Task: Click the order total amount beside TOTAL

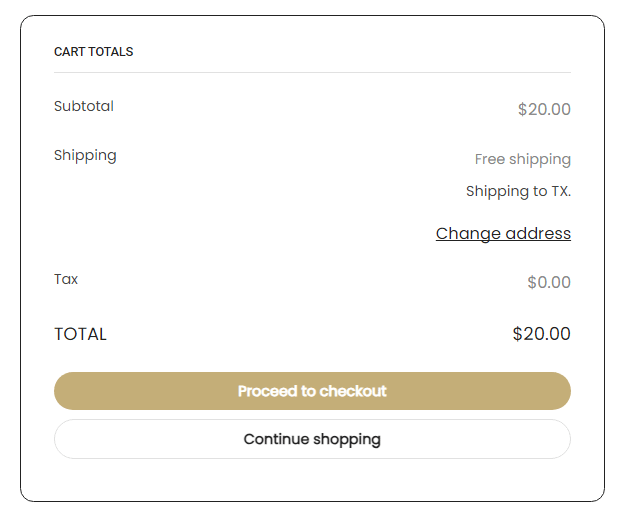Action: pyautogui.click(x=541, y=334)
